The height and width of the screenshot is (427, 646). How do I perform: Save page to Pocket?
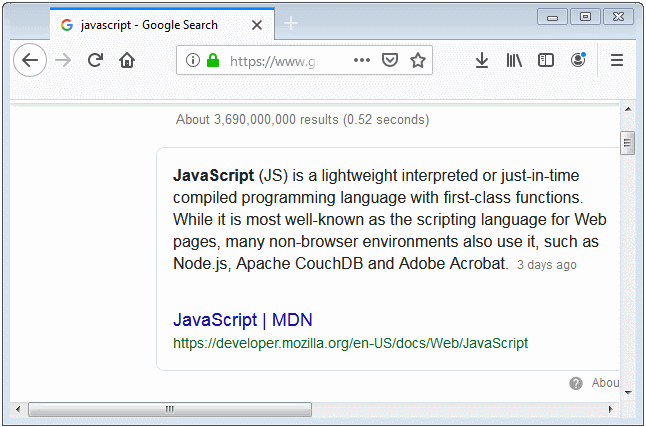390,60
